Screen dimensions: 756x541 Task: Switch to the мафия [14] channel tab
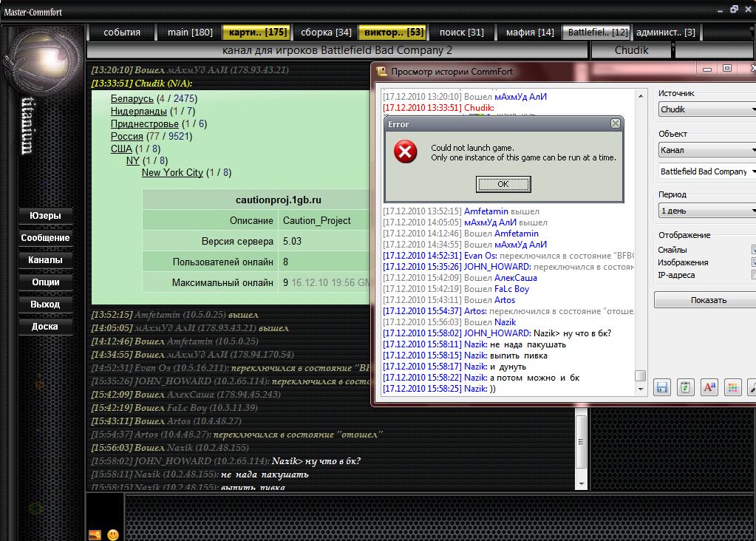[529, 33]
